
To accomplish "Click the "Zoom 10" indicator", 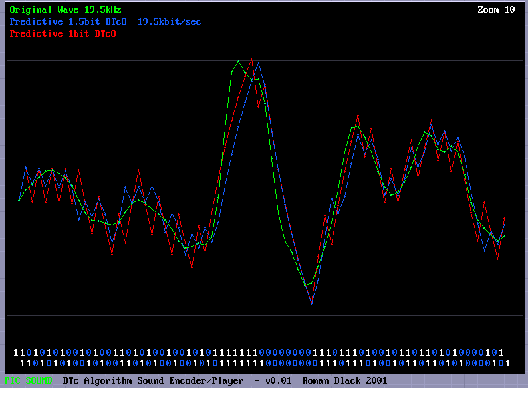I will point(496,9).
